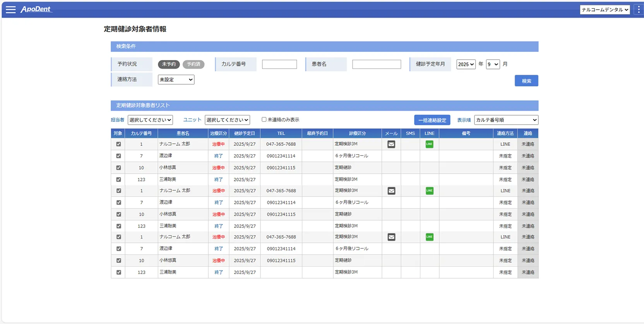Click the LINE icon in the first table row

coord(429,144)
